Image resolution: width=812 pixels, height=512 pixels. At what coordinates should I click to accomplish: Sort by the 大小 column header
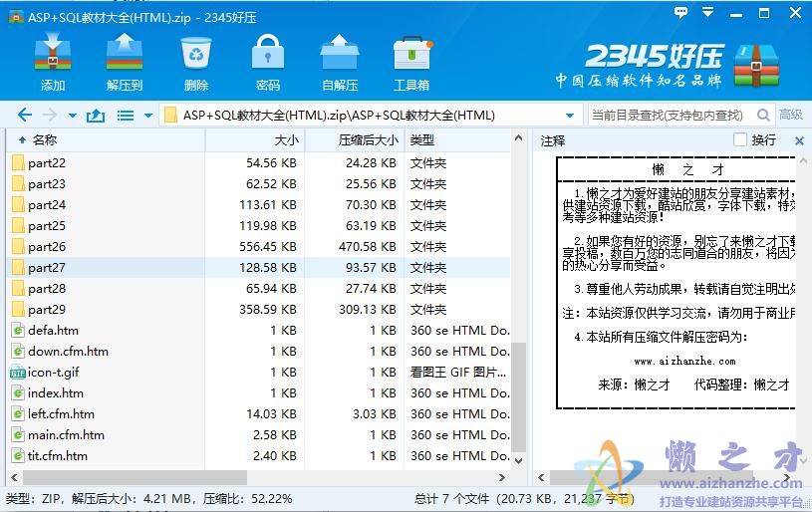click(x=255, y=139)
